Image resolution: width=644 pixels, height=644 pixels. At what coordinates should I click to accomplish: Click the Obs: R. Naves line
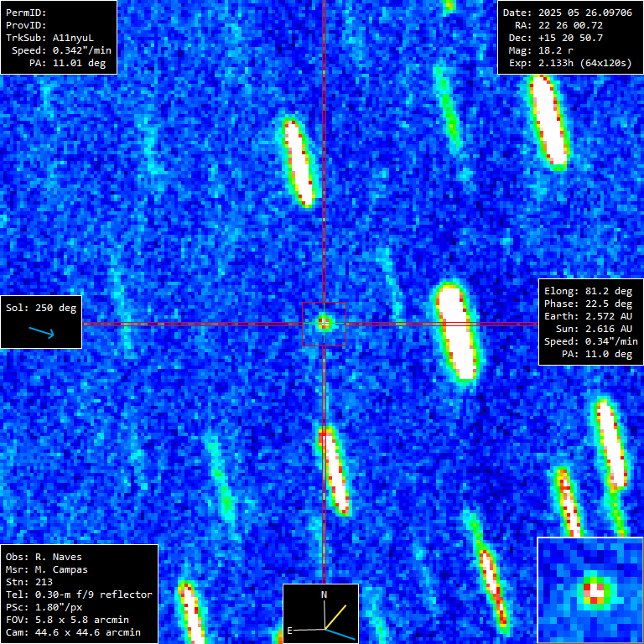(44, 557)
